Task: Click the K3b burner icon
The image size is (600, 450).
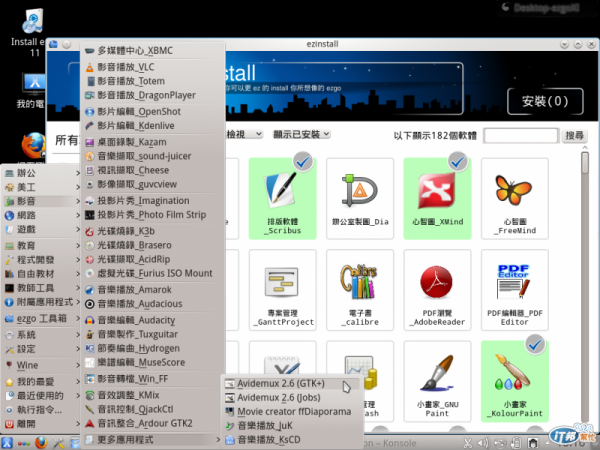Action: (x=90, y=232)
